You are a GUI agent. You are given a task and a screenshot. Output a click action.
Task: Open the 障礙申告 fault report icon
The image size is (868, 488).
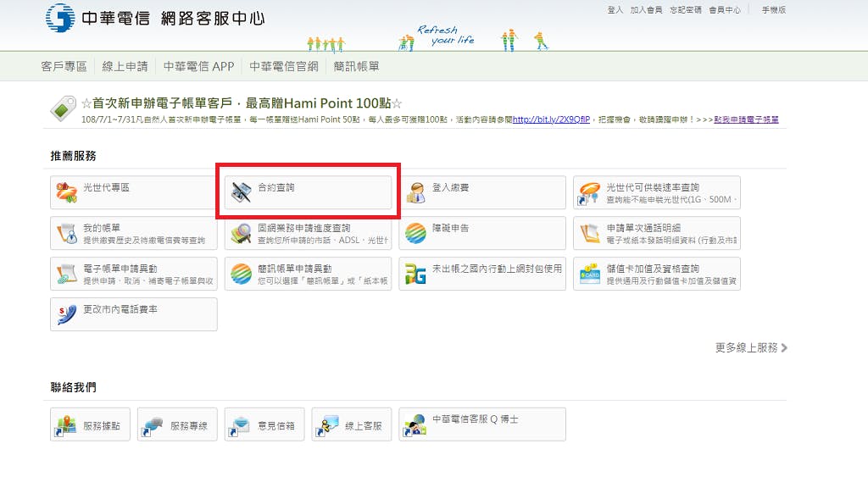[x=415, y=234]
